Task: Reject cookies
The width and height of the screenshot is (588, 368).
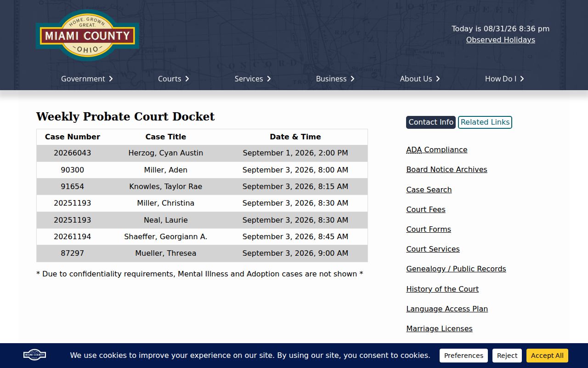Action: coord(507,356)
